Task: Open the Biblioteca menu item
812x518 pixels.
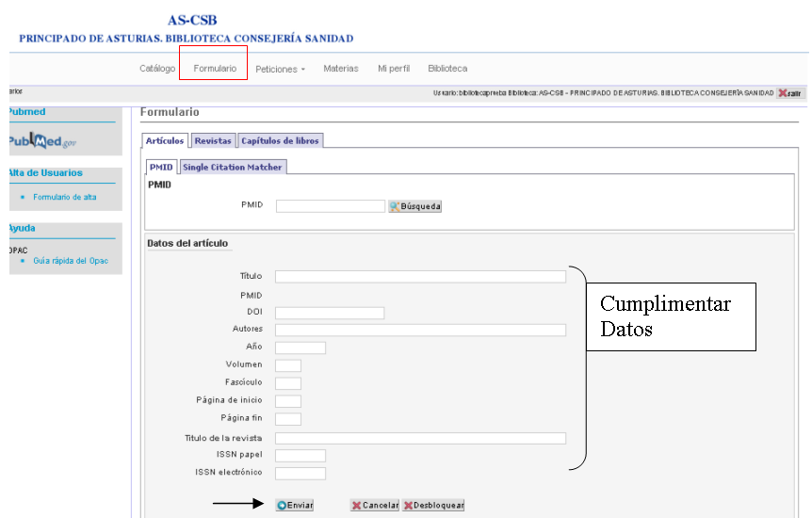Action: click(447, 69)
